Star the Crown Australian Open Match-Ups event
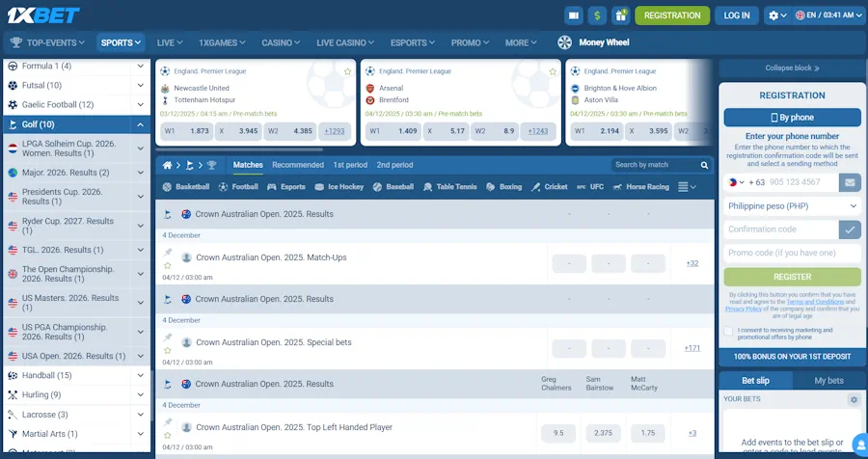Viewport: 868px width, 459px height. click(x=168, y=266)
